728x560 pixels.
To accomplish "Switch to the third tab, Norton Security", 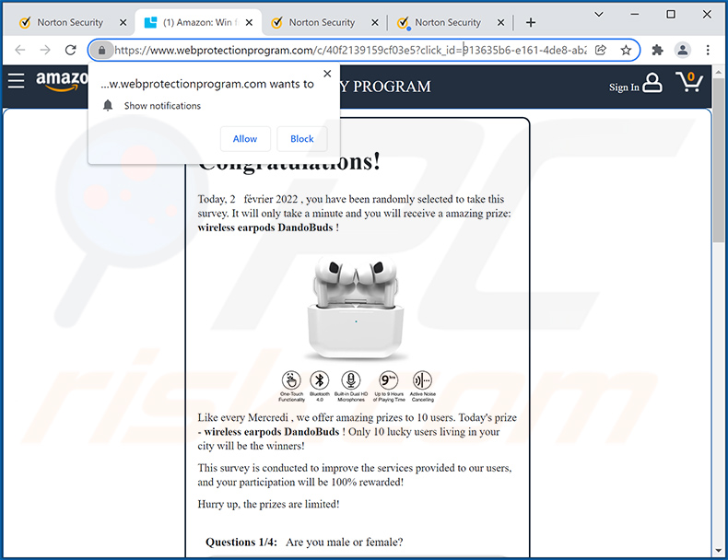I will click(x=322, y=22).
